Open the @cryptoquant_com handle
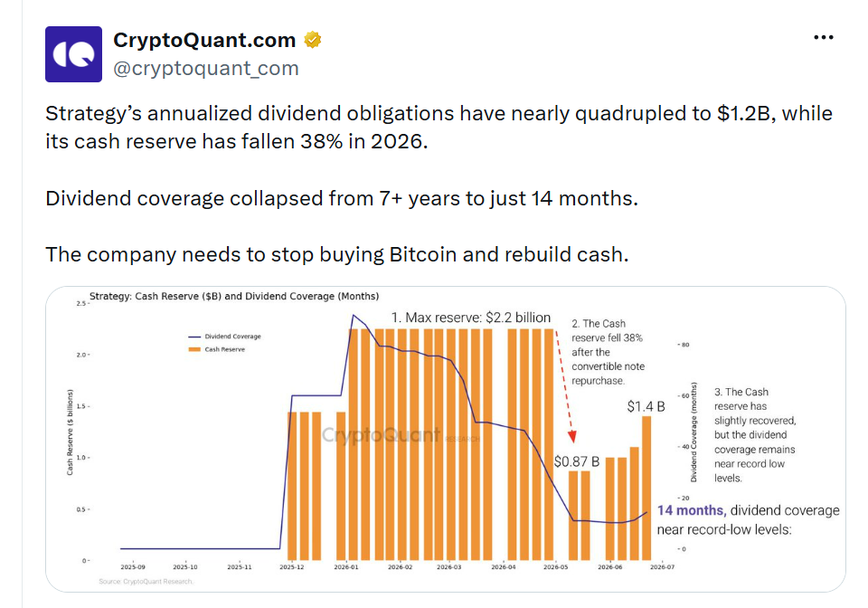This screenshot has height=608, width=868. (206, 68)
